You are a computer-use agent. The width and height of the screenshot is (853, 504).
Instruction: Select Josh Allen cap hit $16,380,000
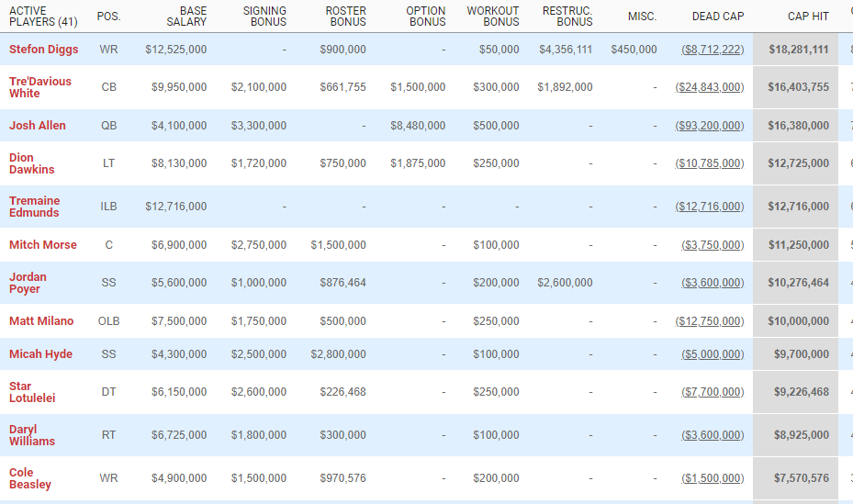799,126
